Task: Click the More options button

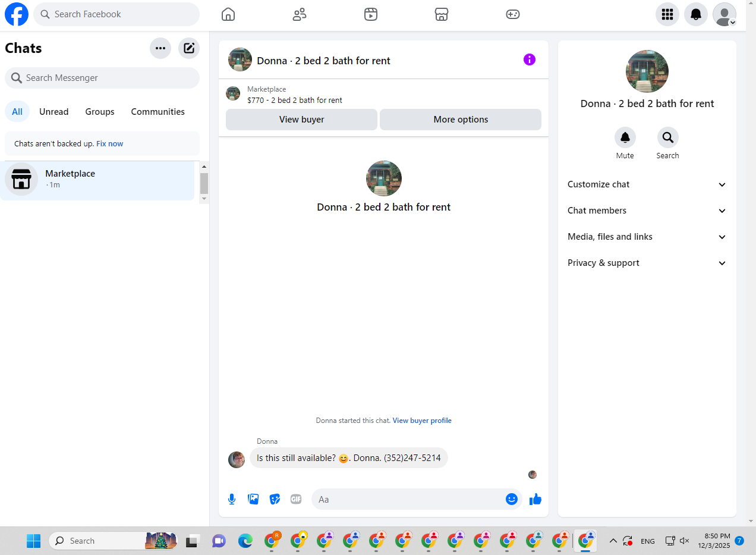Action: click(461, 119)
